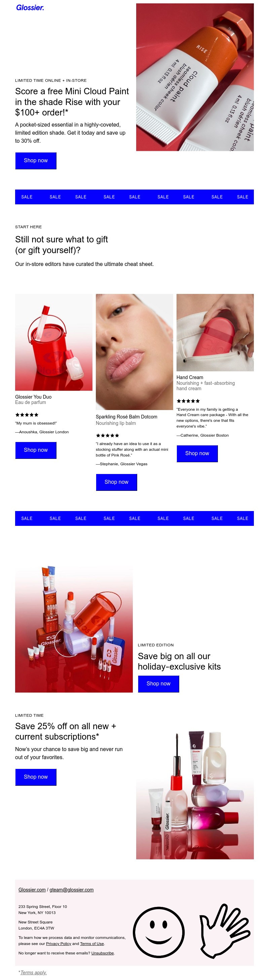Screen dimensions: 269x980
Task: Open the Glossier You Duo product image
Action: (x=53, y=342)
